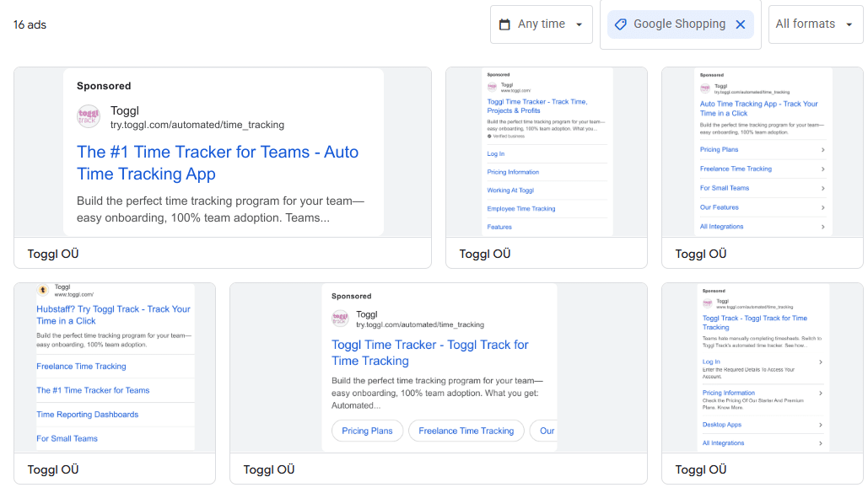This screenshot has width=868, height=493.
Task: Select the Freelance Time Tracking pill button
Action: point(466,431)
